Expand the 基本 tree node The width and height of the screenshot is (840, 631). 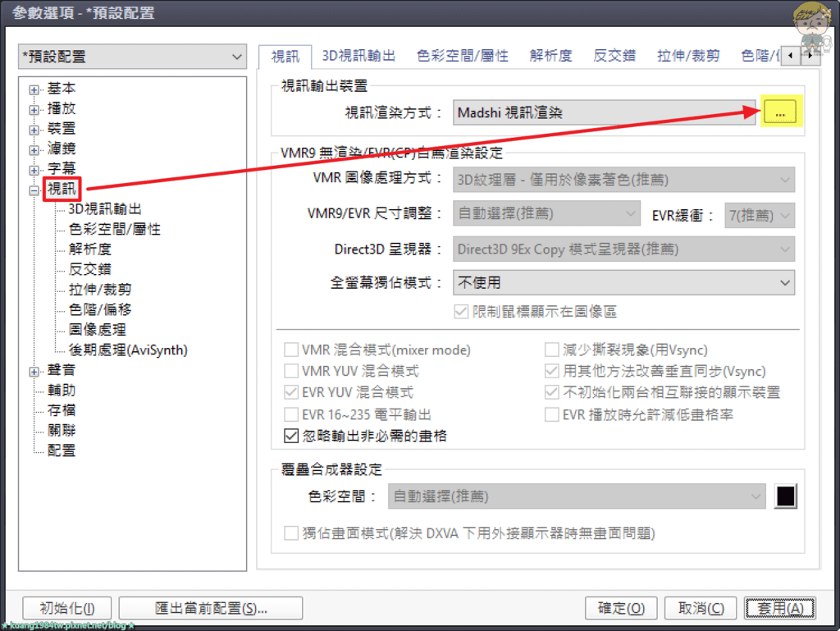[x=34, y=89]
